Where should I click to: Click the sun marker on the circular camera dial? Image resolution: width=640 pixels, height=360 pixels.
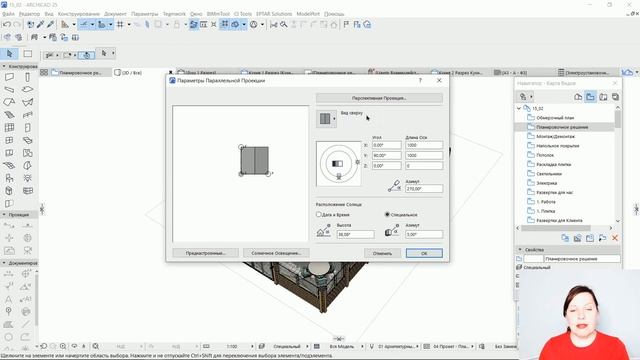[x=358, y=162]
